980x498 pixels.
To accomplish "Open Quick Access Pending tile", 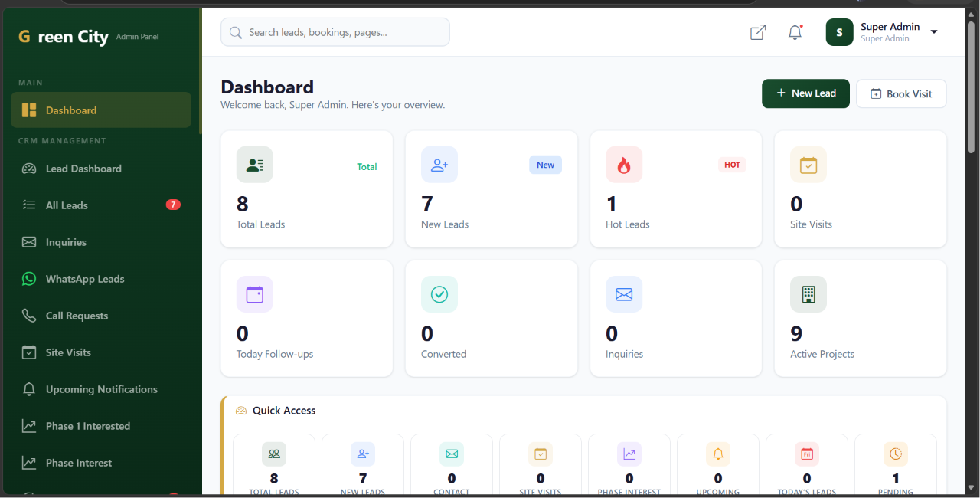I will (x=896, y=465).
